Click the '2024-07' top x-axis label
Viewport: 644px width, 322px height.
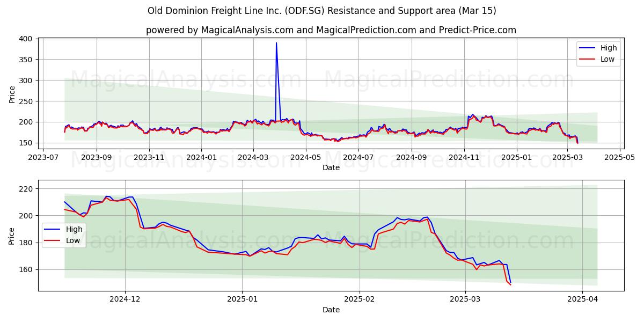click(359, 158)
